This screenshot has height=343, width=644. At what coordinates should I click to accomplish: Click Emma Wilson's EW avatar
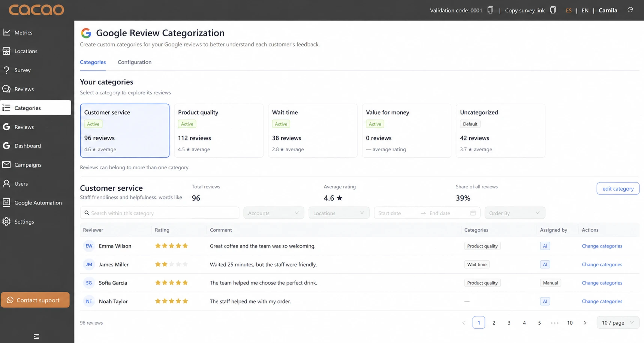89,246
